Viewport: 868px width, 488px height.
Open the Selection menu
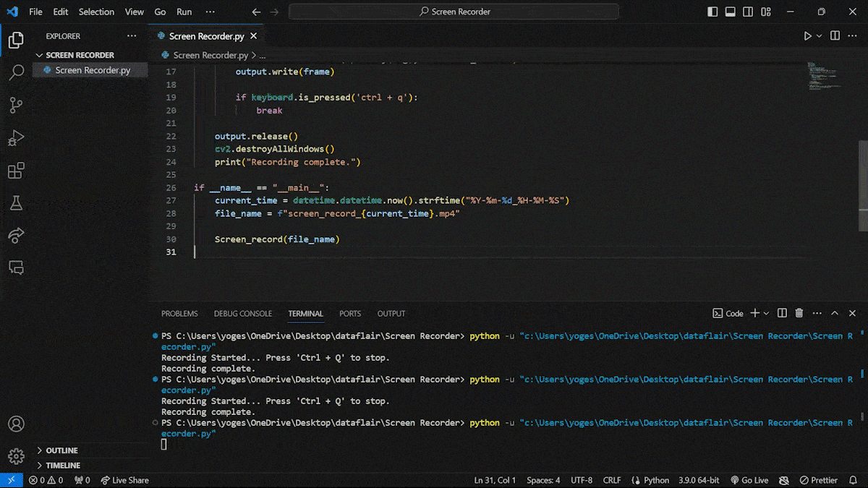coord(96,12)
